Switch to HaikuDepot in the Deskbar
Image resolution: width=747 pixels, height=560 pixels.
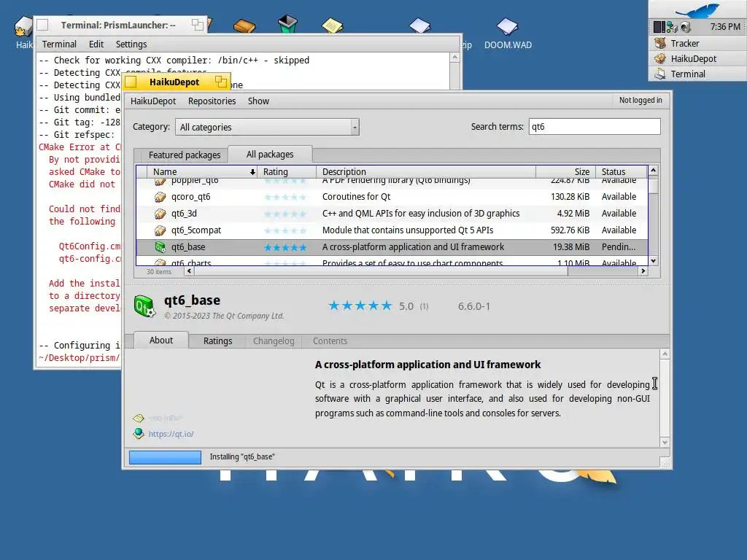click(697, 58)
